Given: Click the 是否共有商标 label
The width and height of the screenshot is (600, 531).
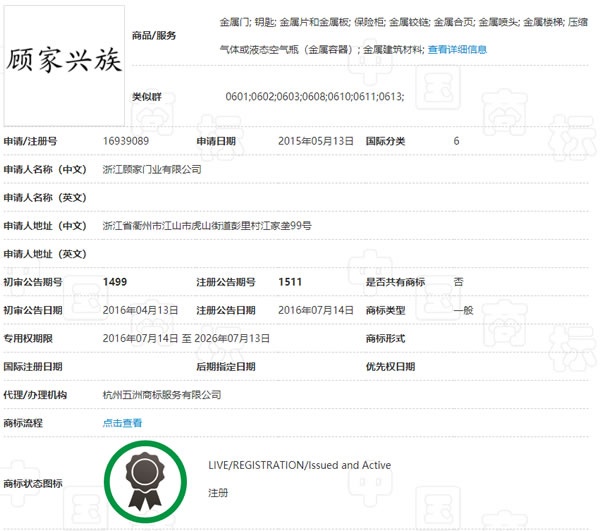Looking at the screenshot, I should tap(395, 282).
